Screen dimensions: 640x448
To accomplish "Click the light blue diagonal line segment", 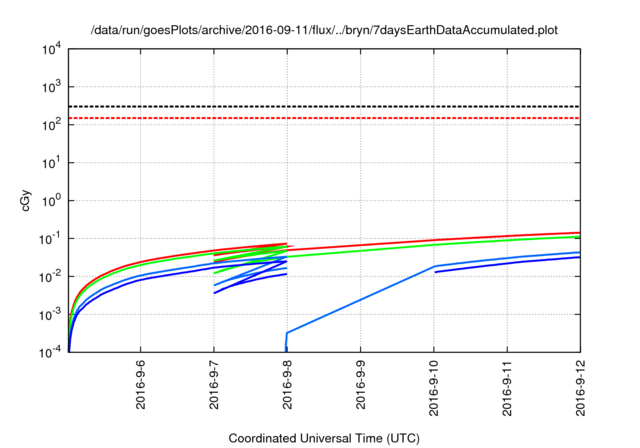I will [361, 299].
